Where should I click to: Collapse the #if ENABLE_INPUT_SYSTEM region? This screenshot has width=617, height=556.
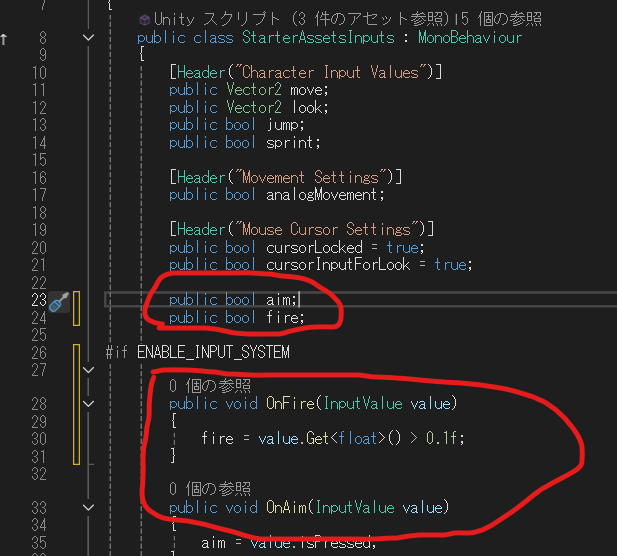(x=89, y=370)
